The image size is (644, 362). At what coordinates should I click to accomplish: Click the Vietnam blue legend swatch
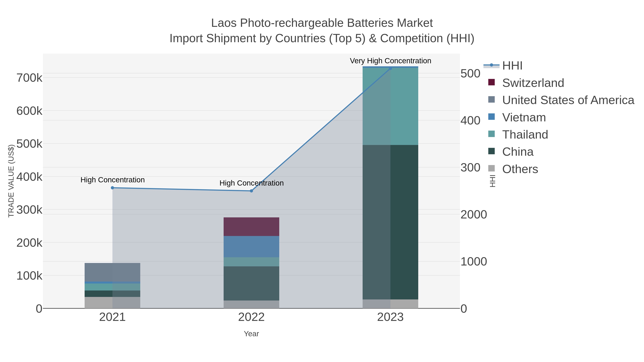tap(492, 117)
